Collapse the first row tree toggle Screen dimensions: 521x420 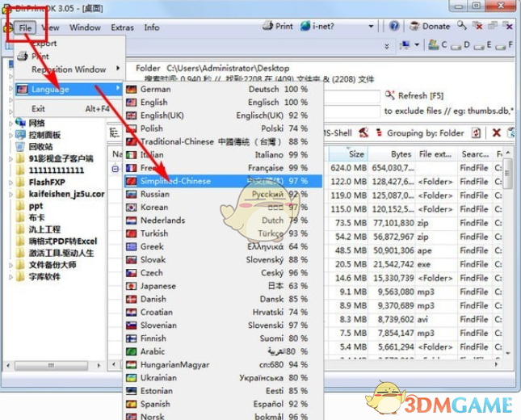coord(115,169)
